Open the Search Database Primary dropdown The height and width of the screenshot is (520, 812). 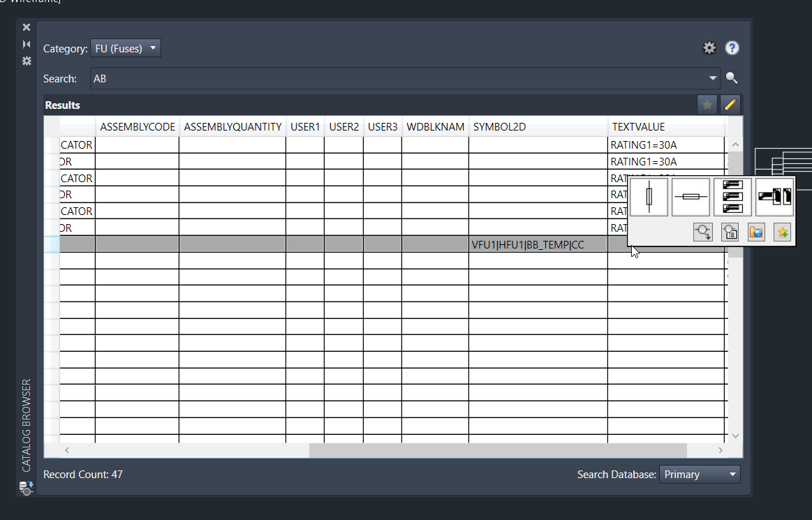click(700, 474)
